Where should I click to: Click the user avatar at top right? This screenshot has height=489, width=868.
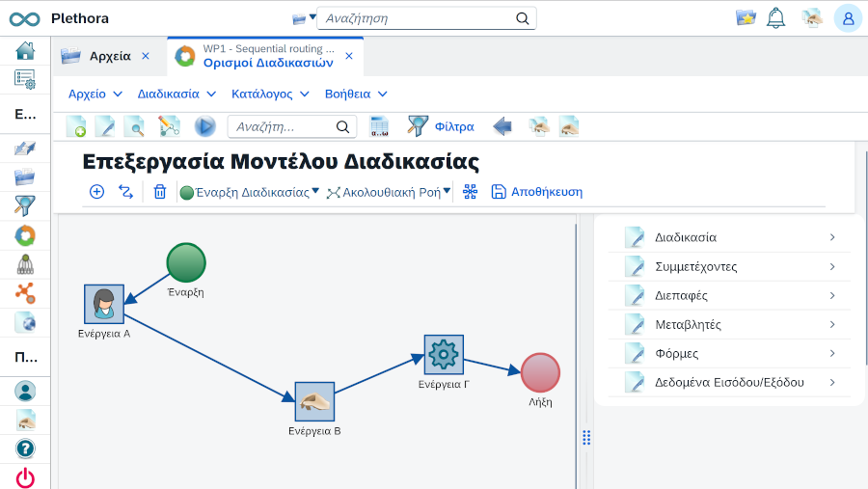(848, 18)
